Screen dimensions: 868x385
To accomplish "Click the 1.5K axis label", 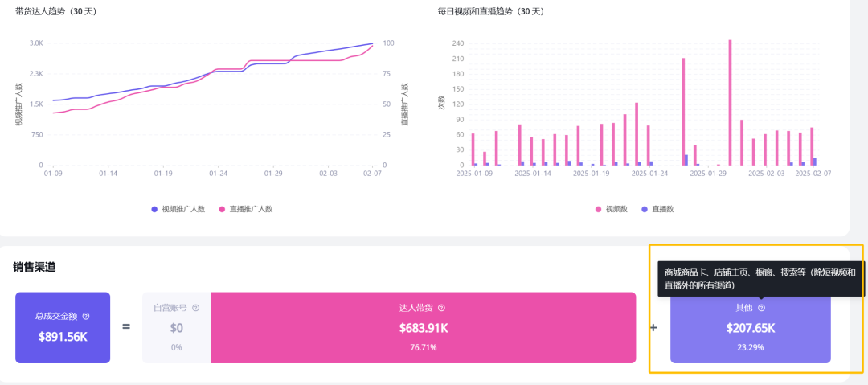I will 35,104.
